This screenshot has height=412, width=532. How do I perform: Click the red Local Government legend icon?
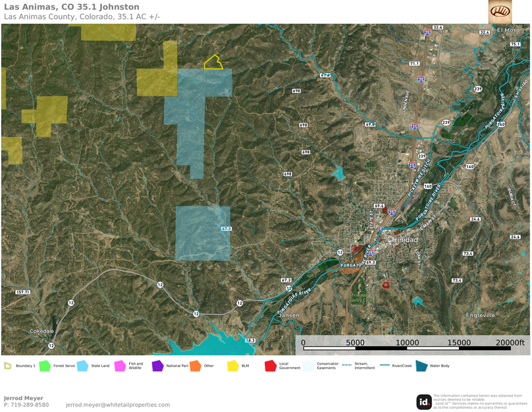(x=270, y=366)
